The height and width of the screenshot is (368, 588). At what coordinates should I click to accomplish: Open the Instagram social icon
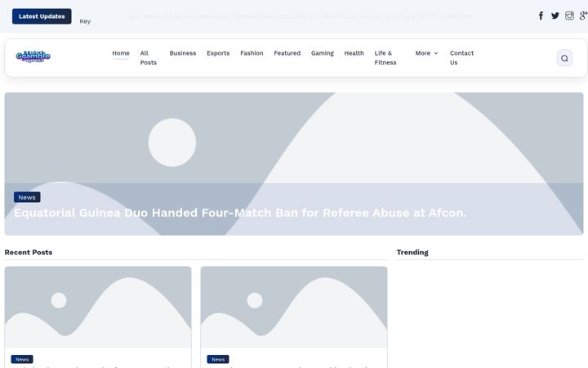(x=569, y=16)
